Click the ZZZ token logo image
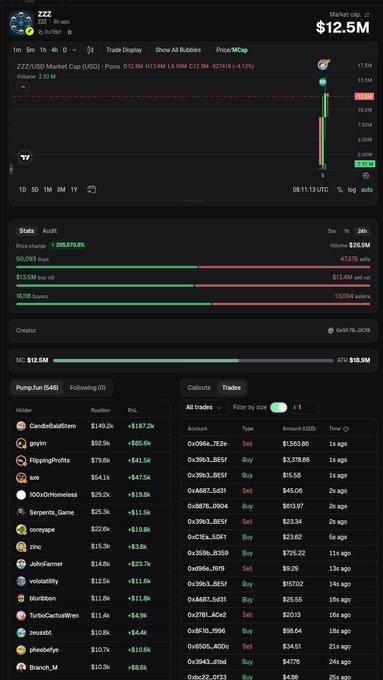The width and height of the screenshot is (383, 680). [21, 23]
